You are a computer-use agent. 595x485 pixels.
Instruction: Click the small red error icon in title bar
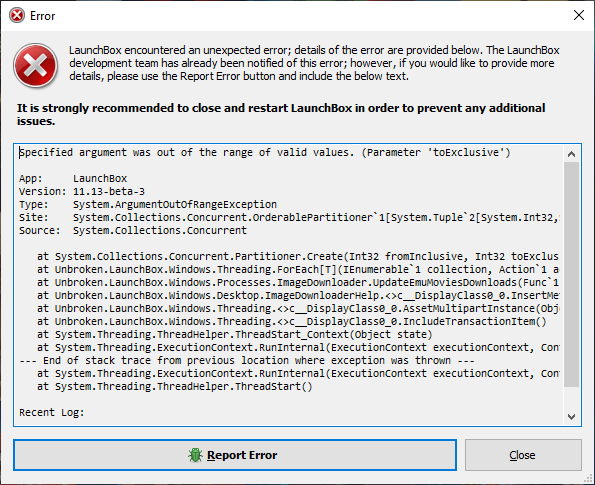[17, 16]
